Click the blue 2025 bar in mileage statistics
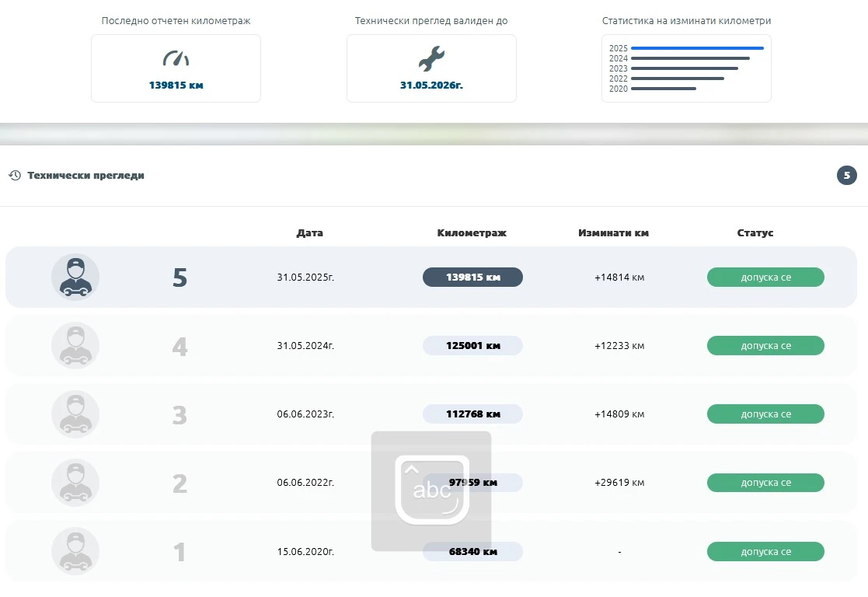This screenshot has height=597, width=868. (697, 48)
